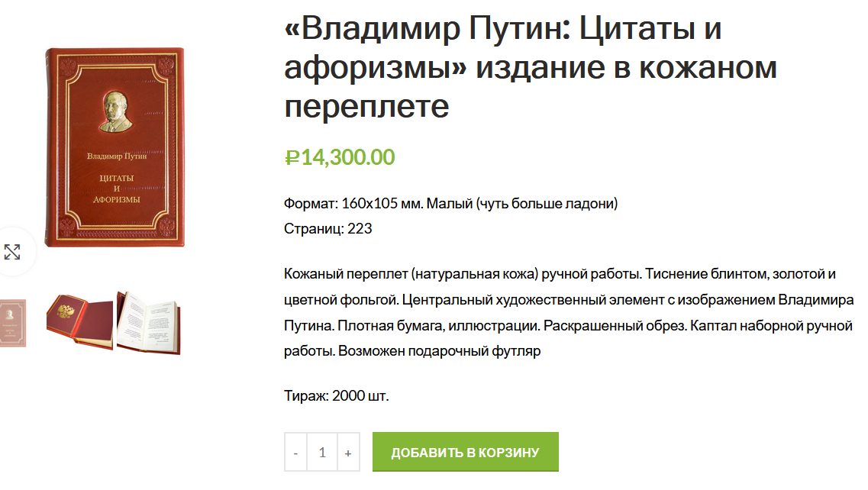Expand product image to fullscreen view
The height and width of the screenshot is (490, 868).
12,252
